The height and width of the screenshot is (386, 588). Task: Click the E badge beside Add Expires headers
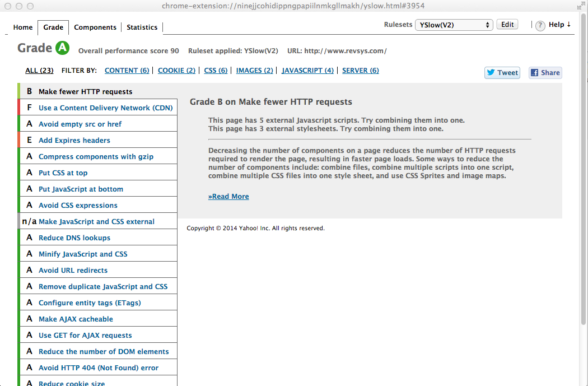29,139
